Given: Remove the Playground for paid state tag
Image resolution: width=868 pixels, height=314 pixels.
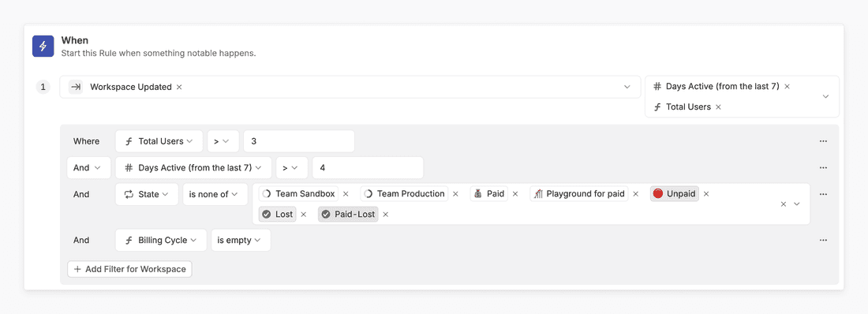Looking at the screenshot, I should 635,194.
